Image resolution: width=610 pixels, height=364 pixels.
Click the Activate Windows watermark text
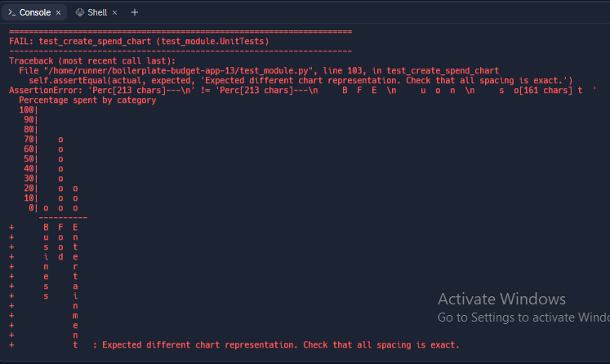(x=501, y=300)
